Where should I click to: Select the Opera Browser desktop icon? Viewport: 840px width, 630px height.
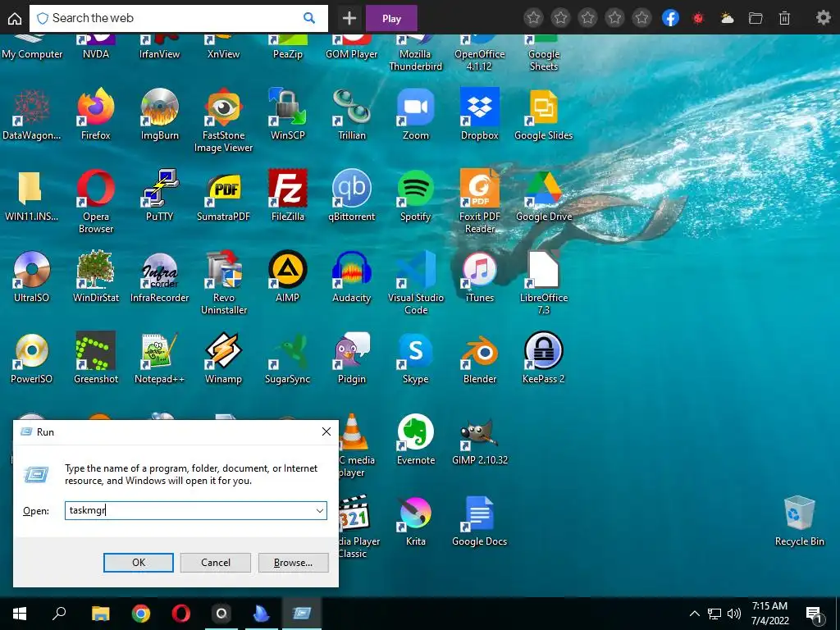tap(96, 202)
